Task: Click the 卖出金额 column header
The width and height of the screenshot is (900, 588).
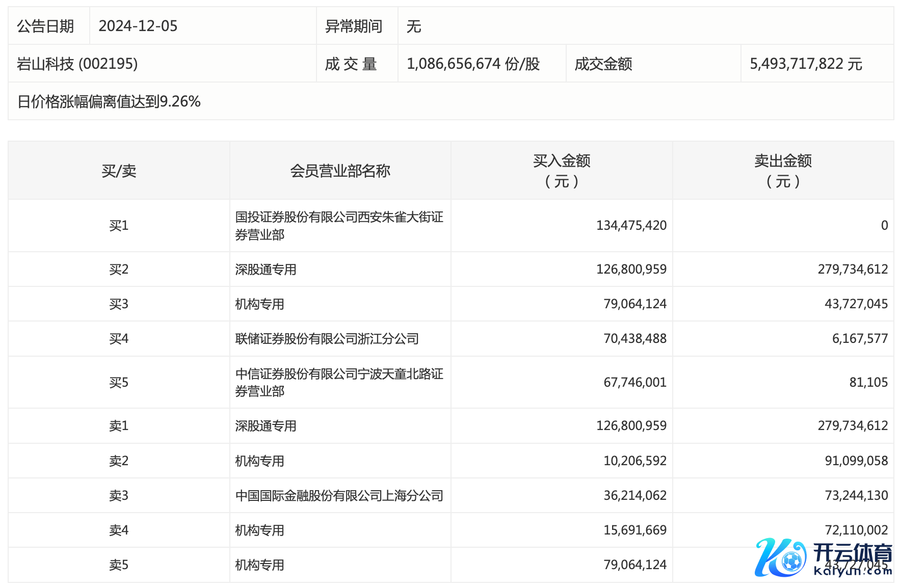Action: (783, 171)
